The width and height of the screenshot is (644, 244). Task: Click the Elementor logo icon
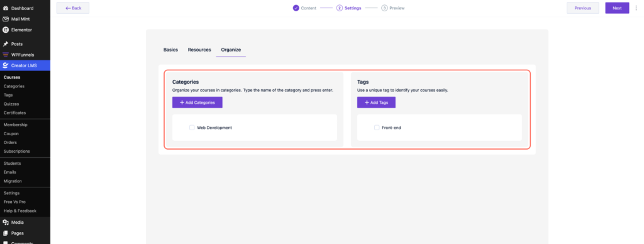6,30
